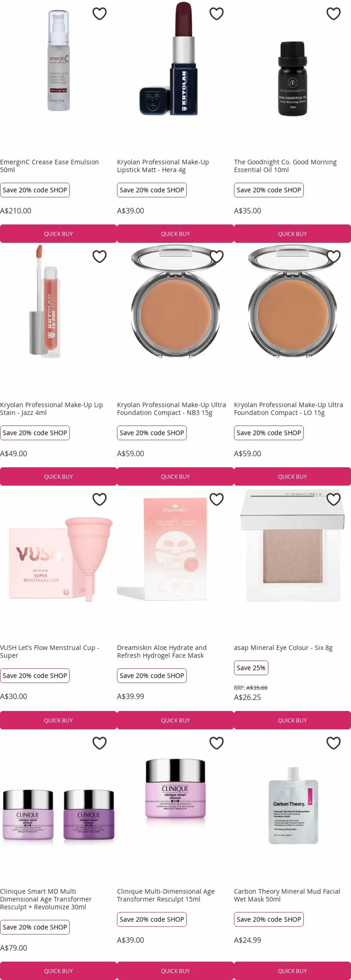Toggle the wishlist heart on the LO foundation compact
This screenshot has height=980, width=351.
[x=333, y=256]
